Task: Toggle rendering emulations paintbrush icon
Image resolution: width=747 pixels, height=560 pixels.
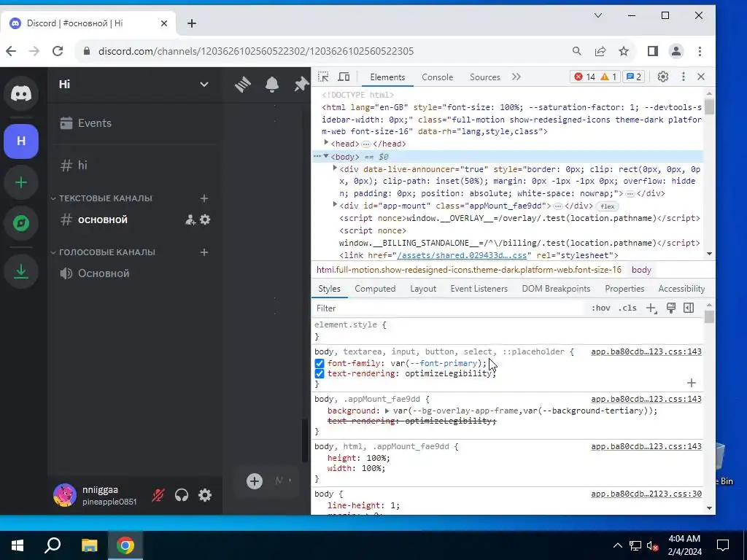Action: [671, 308]
